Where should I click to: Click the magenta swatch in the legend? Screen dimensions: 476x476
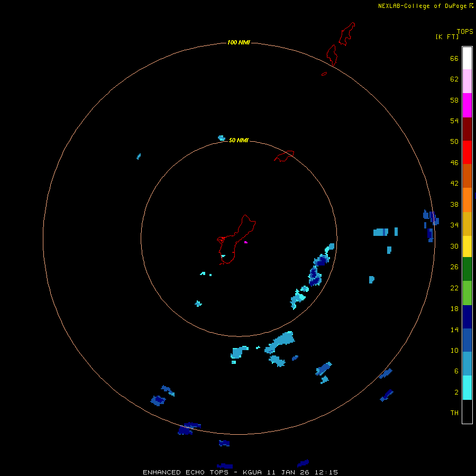467,105
